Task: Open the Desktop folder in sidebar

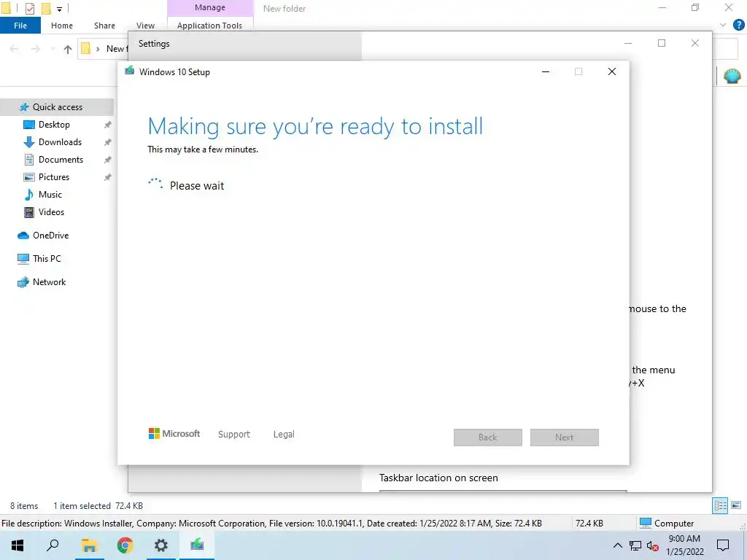Action: point(54,125)
